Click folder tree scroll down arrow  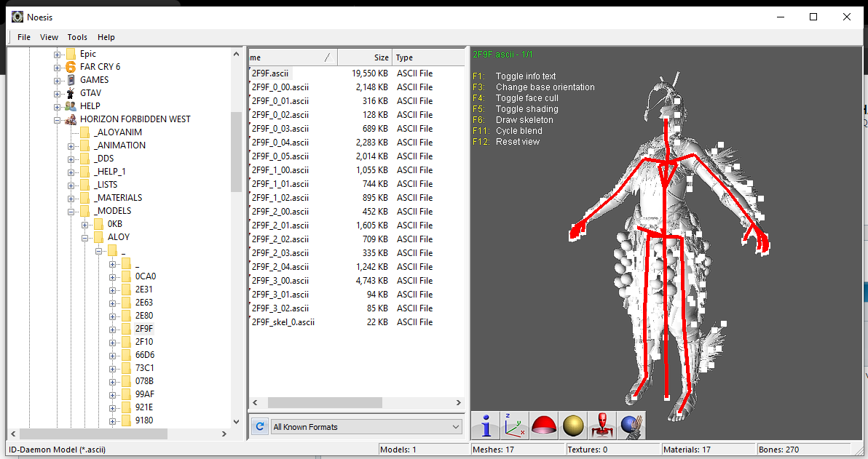(x=237, y=421)
